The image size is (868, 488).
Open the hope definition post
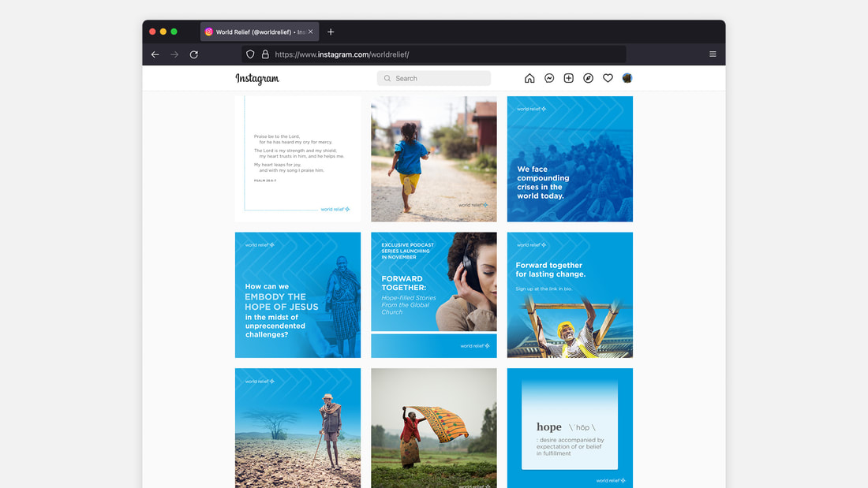click(x=570, y=428)
